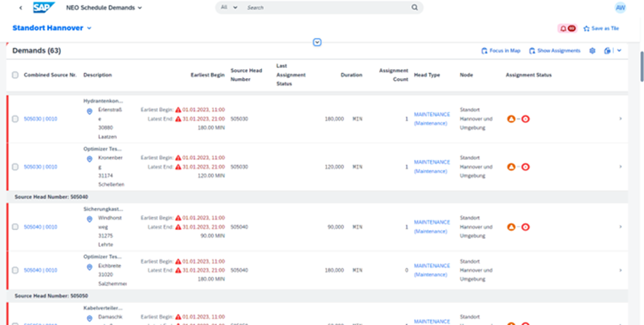Click the Demands (63) title
Image resolution: width=644 pixels, height=325 pixels.
click(x=36, y=51)
